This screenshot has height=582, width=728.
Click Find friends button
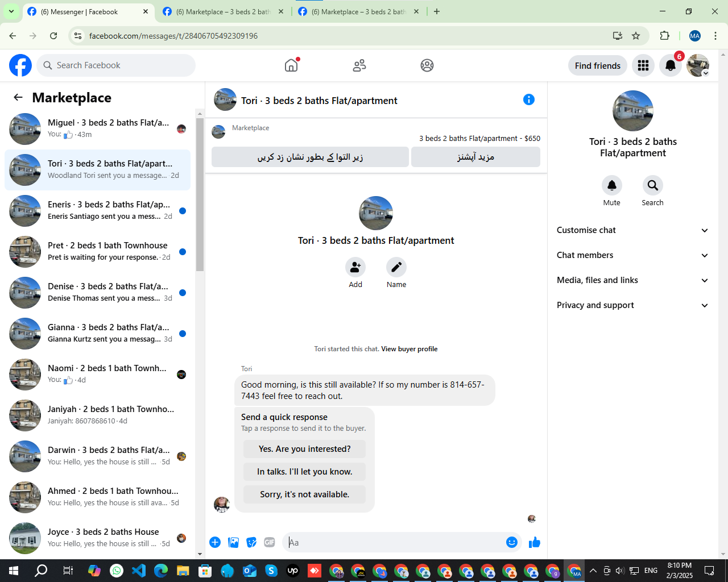tap(598, 65)
